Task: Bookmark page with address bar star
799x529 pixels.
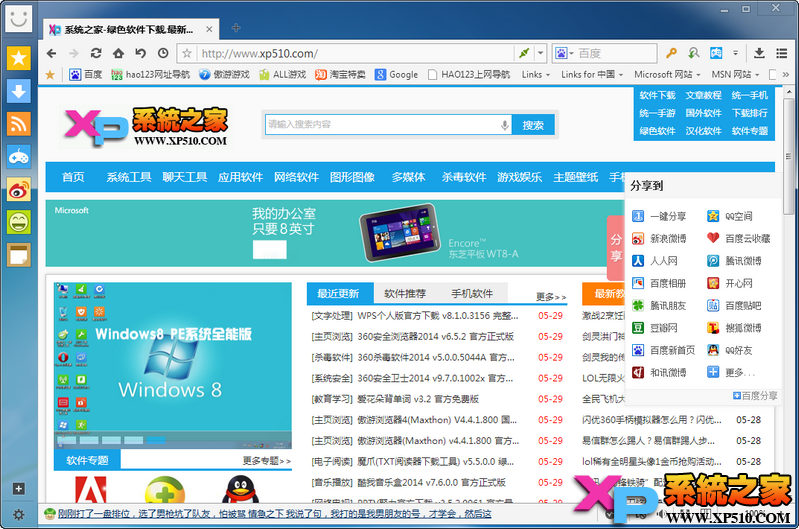Action: (x=187, y=53)
